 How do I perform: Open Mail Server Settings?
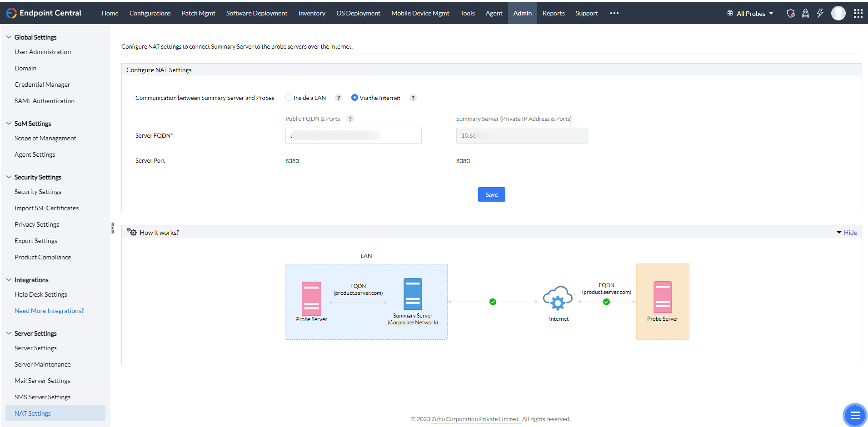point(42,381)
